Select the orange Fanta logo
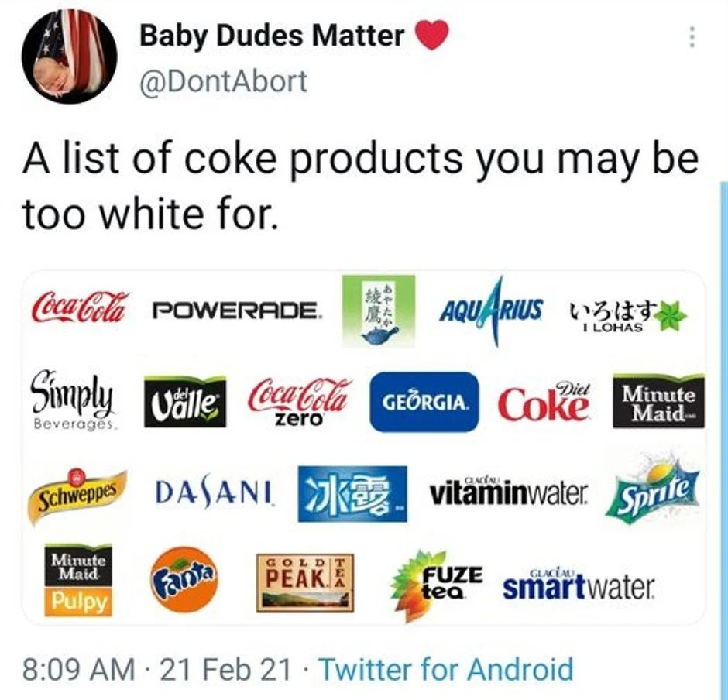This screenshot has height=700, width=728. (184, 580)
